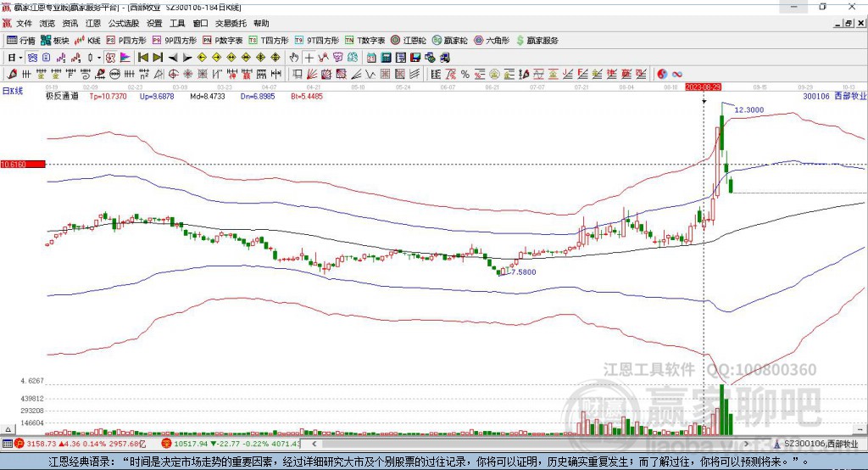868x470 pixels.
Task: Click the colored flag icon
Action: click(x=125, y=58)
